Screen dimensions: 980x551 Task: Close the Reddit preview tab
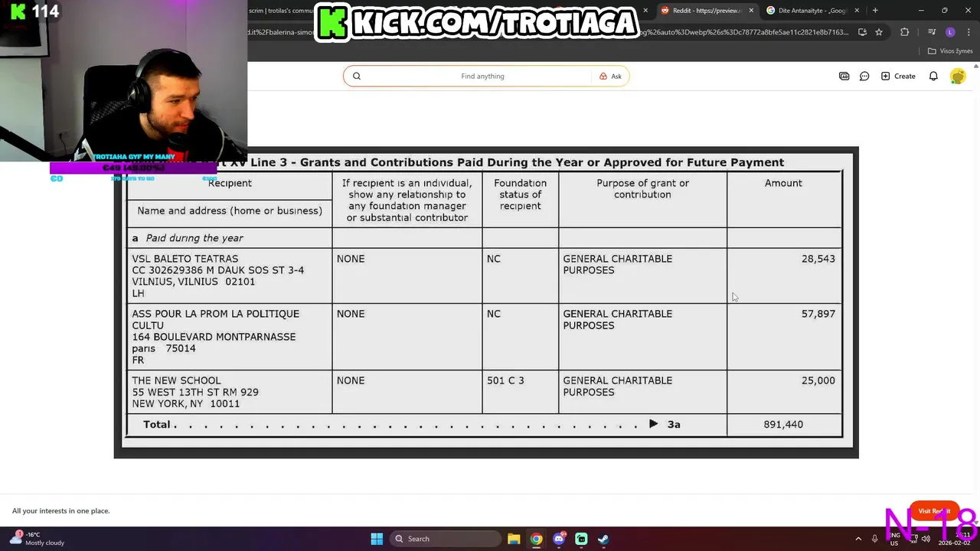(x=751, y=11)
